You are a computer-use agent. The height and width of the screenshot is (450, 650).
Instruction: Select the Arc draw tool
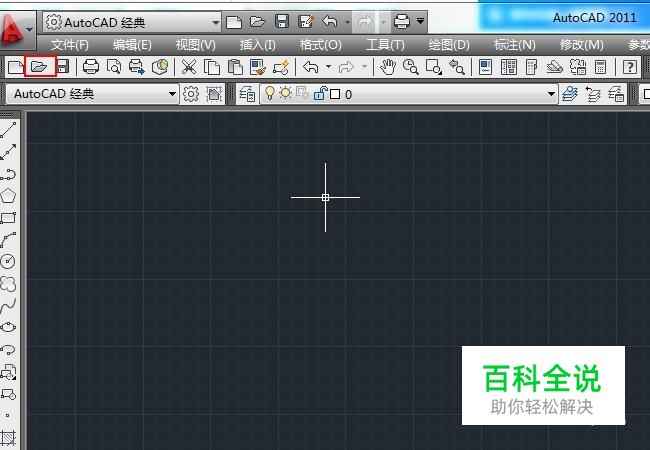[8, 240]
